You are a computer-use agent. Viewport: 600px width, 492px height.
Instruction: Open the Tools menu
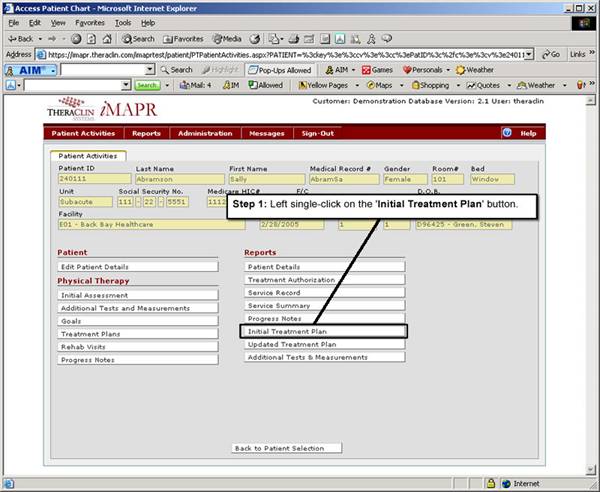click(123, 23)
